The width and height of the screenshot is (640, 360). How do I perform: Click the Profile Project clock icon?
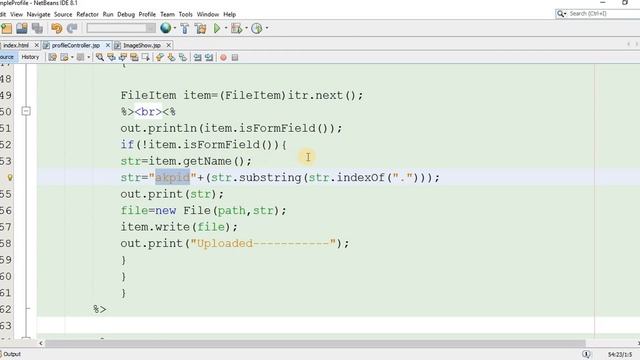(256, 28)
